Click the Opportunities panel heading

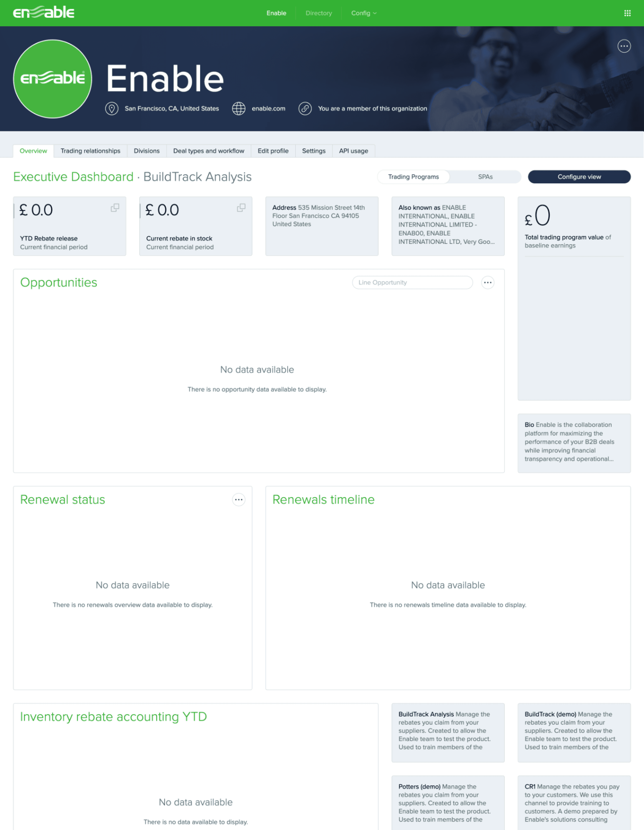pyautogui.click(x=59, y=283)
